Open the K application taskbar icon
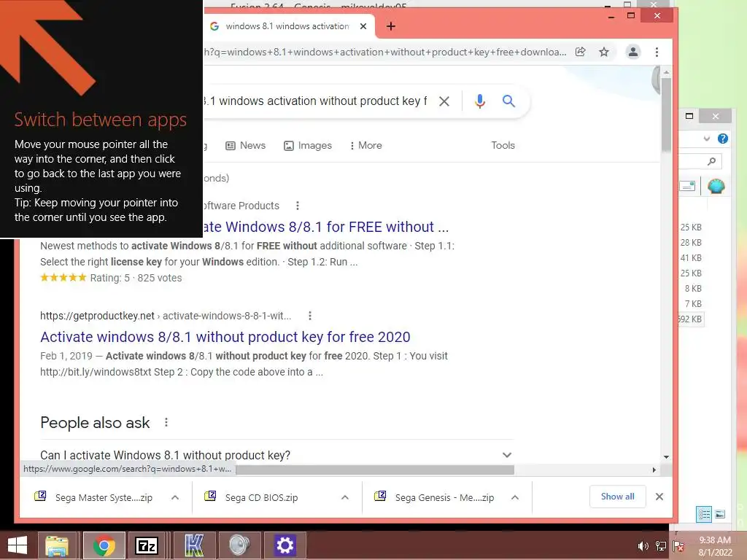The image size is (747, 560). click(x=194, y=545)
